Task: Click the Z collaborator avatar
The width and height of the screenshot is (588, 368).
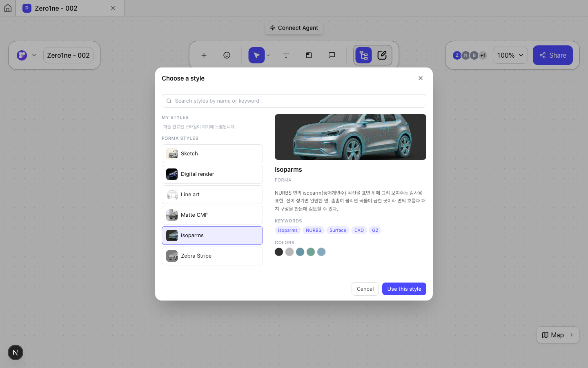Action: [457, 55]
